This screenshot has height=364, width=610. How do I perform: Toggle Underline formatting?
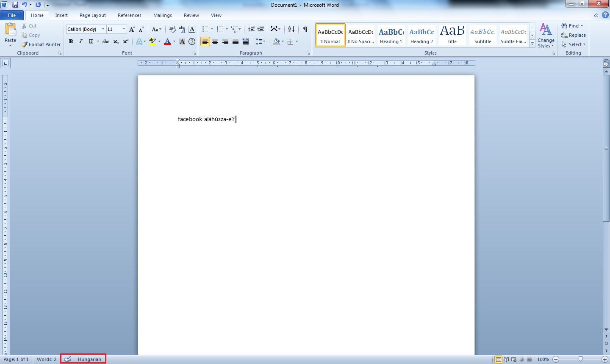pyautogui.click(x=91, y=41)
